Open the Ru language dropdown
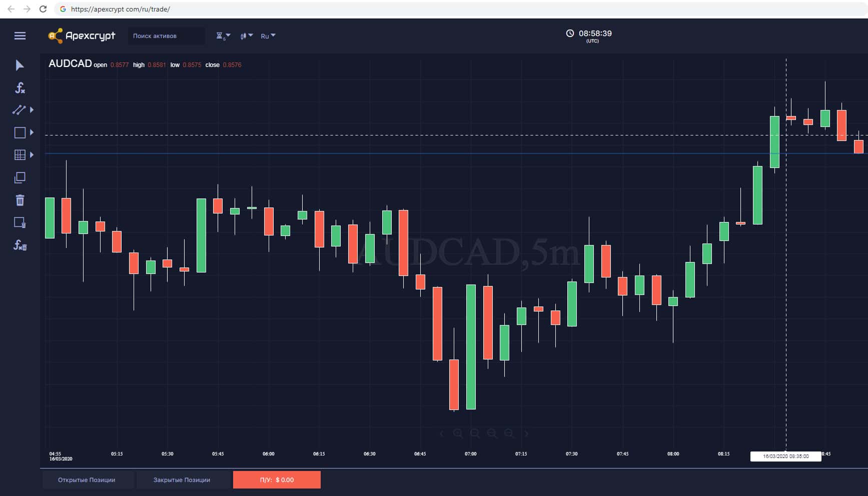Viewport: 868px width, 496px height. point(268,36)
